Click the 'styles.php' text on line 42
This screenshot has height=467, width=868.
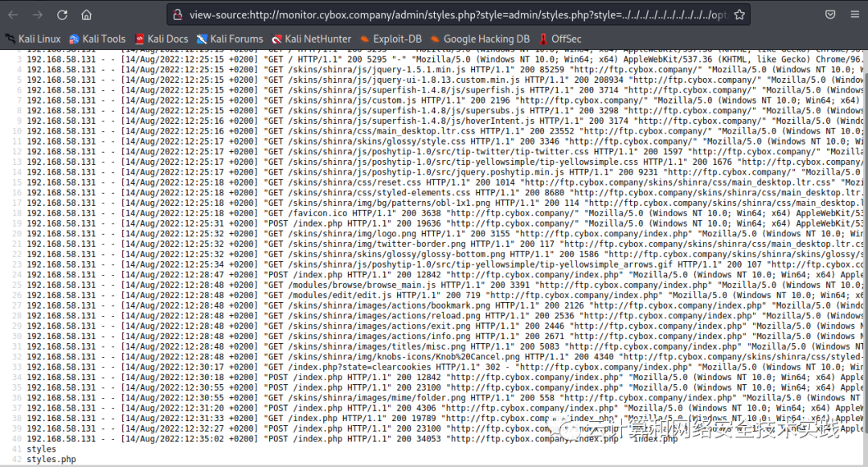pos(51,459)
